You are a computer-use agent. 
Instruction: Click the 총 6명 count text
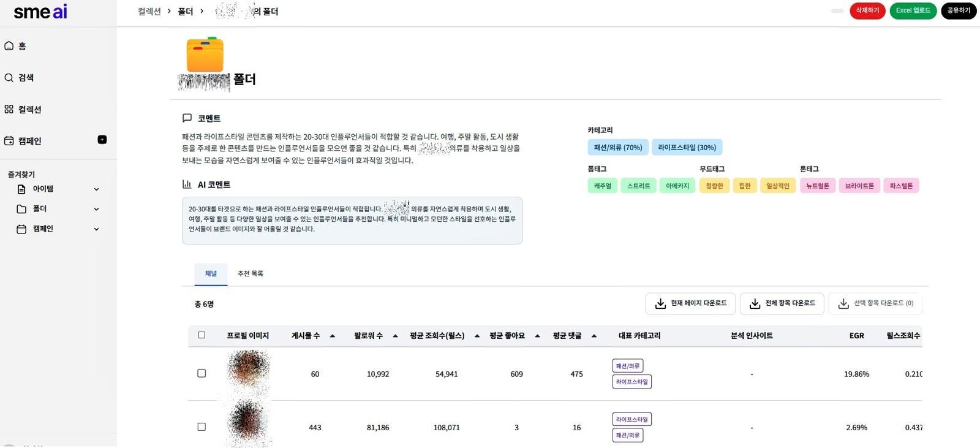(204, 304)
